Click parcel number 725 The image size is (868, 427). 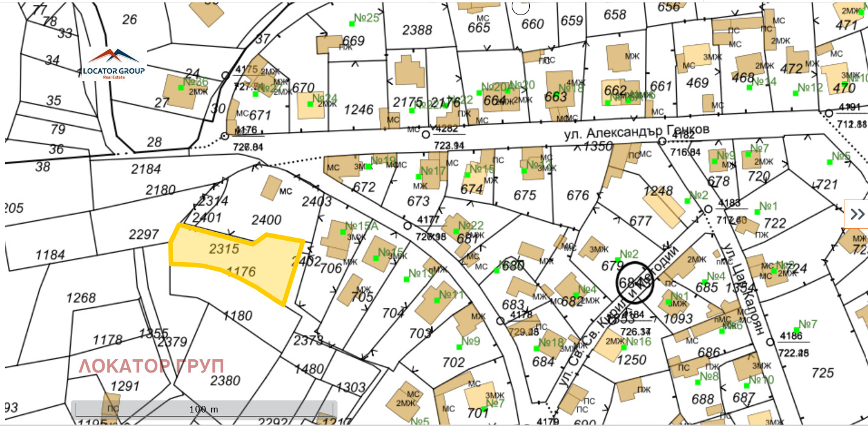point(822,373)
